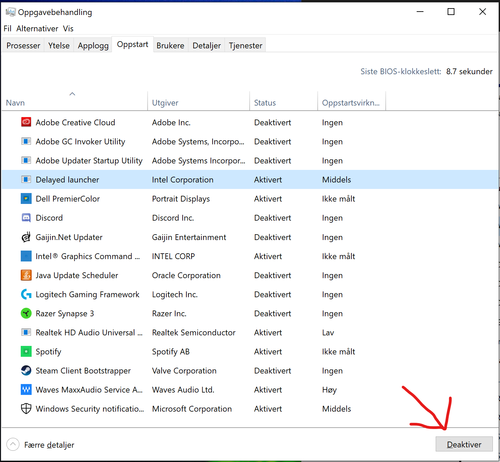The width and height of the screenshot is (500, 462).
Task: Click the Gaijin Entertainment publisher cell
Action: pos(189,237)
